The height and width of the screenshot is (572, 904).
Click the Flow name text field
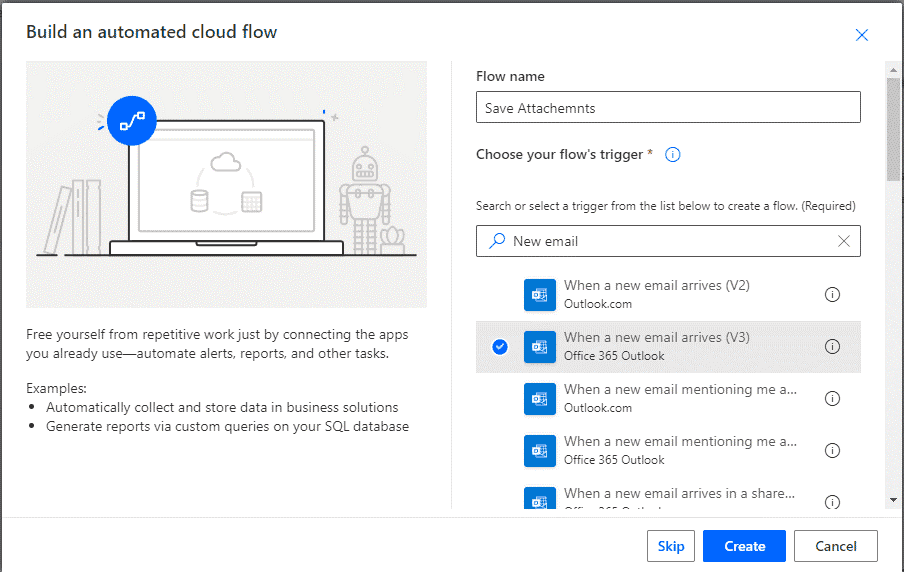tap(668, 107)
